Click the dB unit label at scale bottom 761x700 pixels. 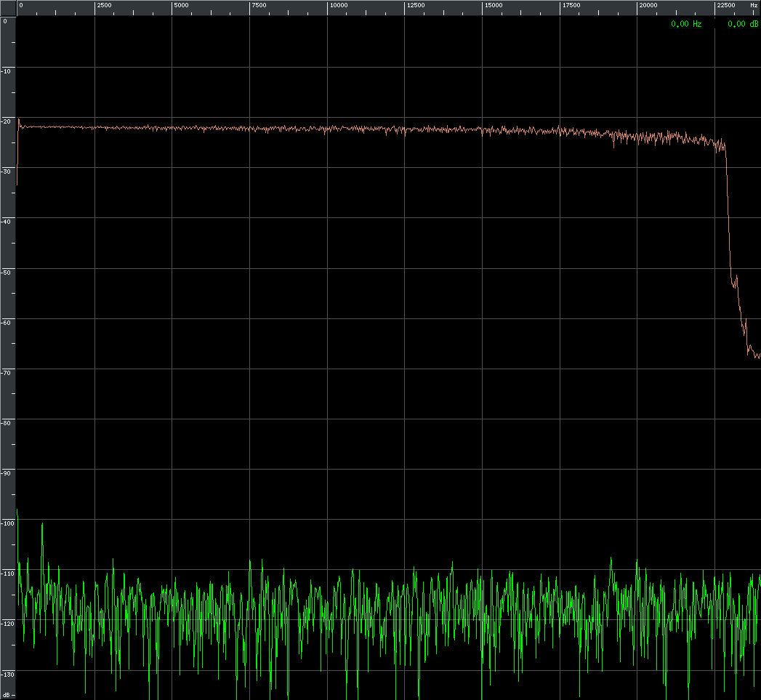[x=7, y=695]
